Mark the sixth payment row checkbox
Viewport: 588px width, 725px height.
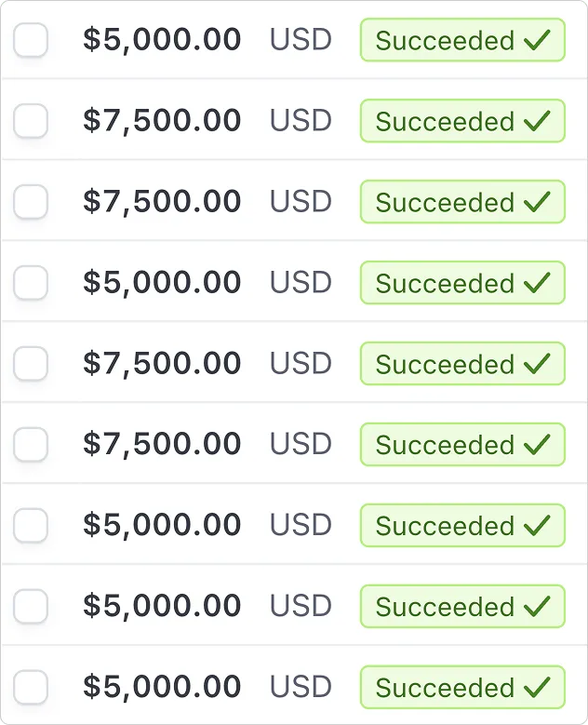tap(31, 445)
